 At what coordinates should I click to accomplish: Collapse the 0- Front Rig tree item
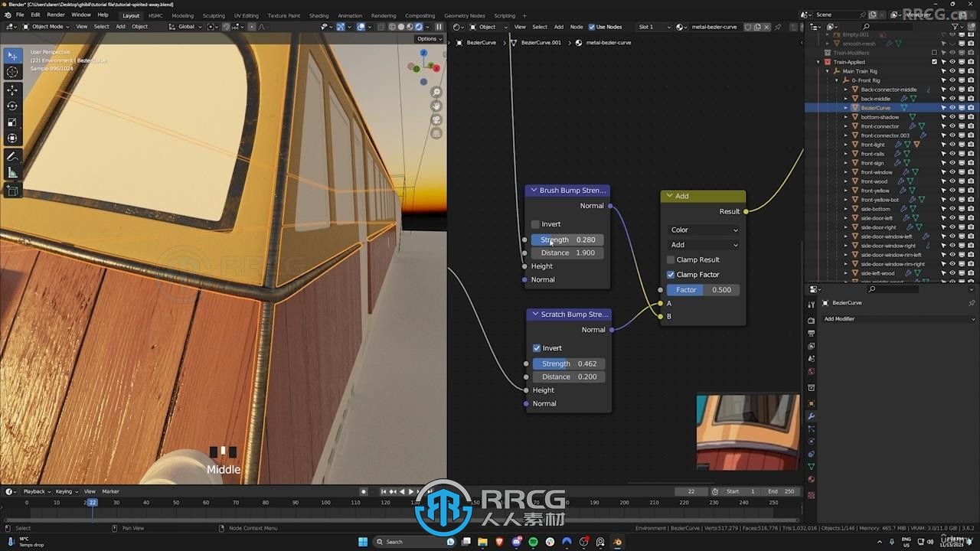(x=837, y=80)
